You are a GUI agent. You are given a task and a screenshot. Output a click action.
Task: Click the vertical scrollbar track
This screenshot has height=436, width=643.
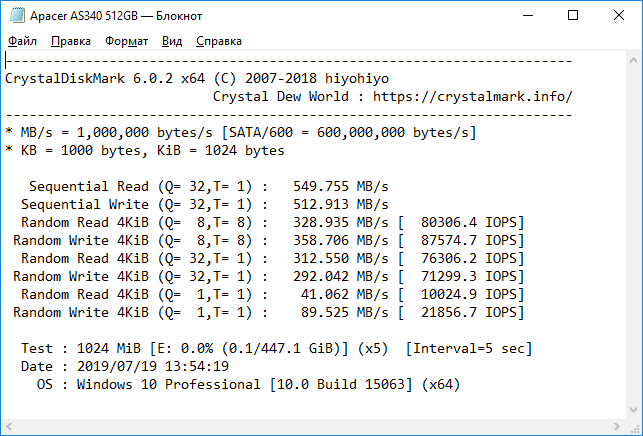[634, 235]
